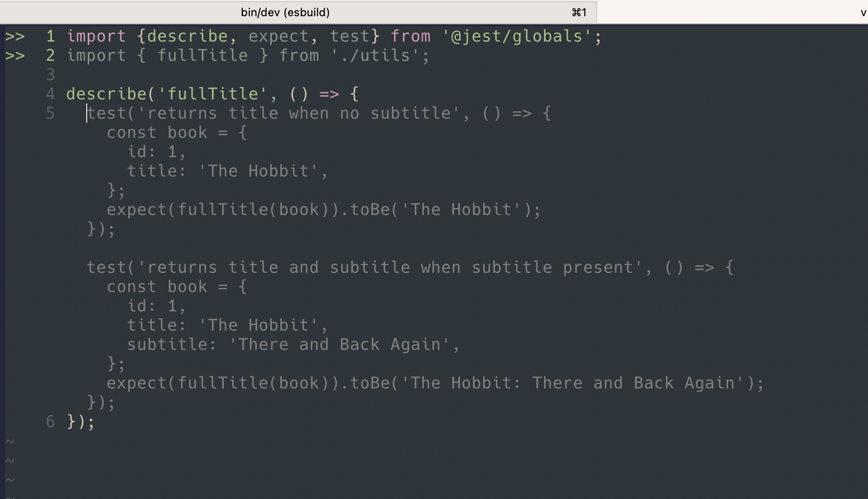Click 'fullTitle' in the line 2 import

[x=202, y=56]
